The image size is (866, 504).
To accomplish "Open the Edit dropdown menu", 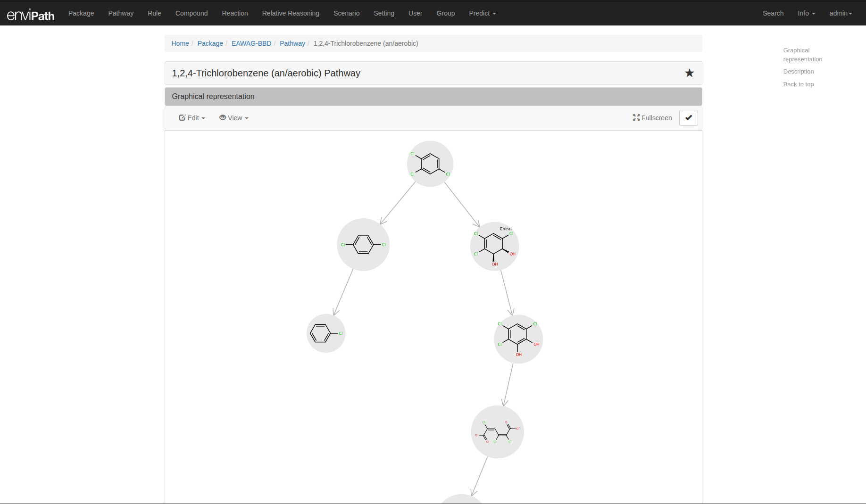I will (x=192, y=118).
